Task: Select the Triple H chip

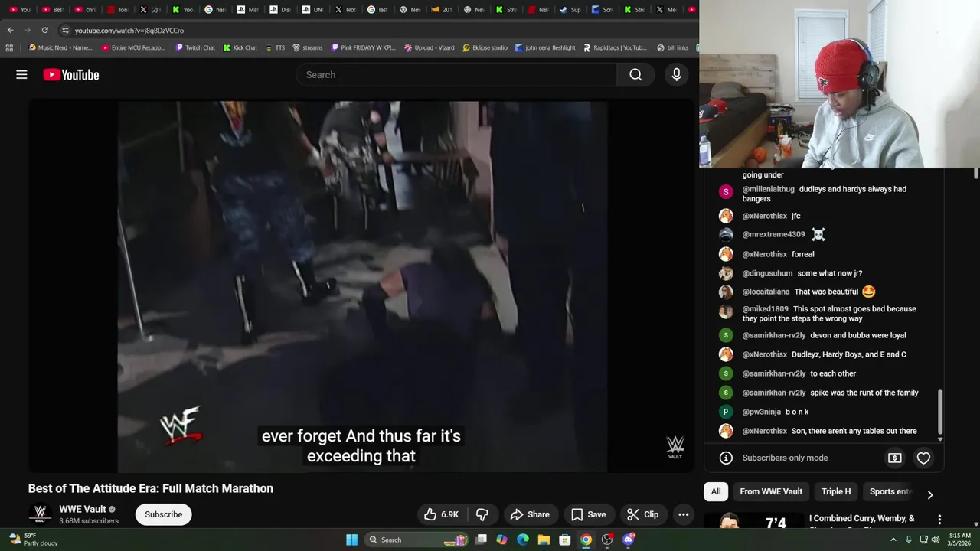Action: [836, 491]
